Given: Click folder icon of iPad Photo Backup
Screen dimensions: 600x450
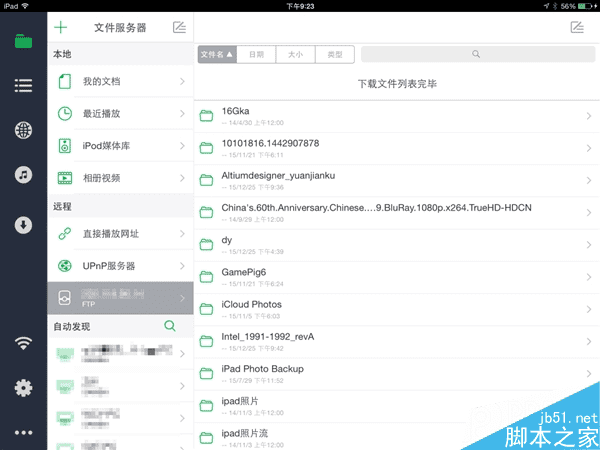Looking at the screenshot, I should [x=206, y=373].
